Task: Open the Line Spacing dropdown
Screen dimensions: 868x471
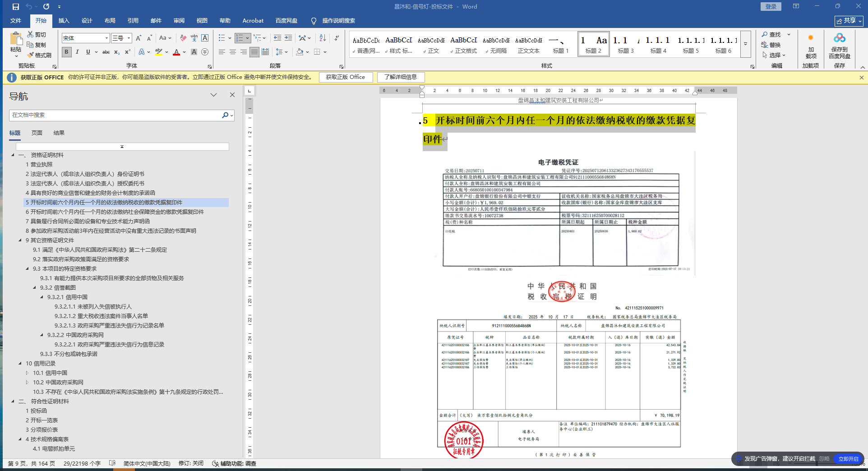Action: pos(282,52)
